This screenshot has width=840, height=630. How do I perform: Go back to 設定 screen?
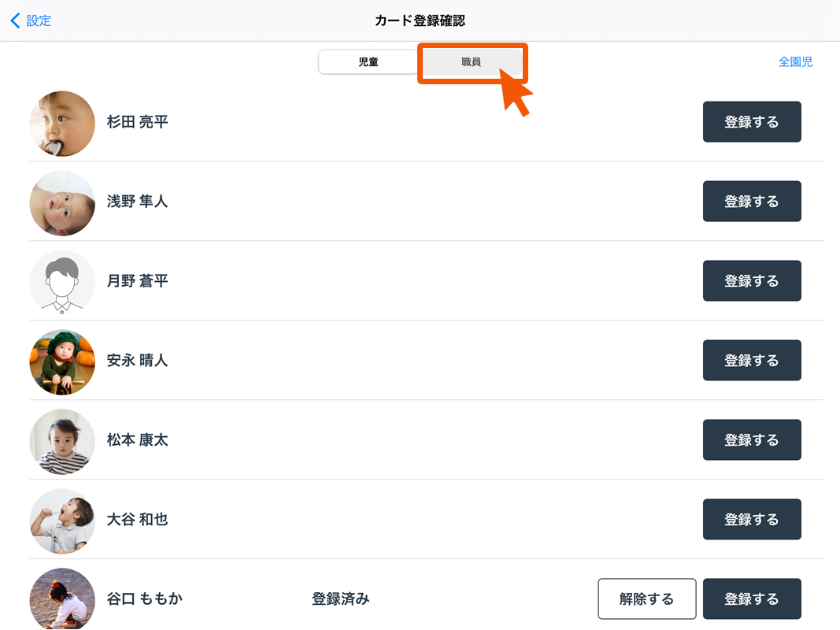(31, 21)
